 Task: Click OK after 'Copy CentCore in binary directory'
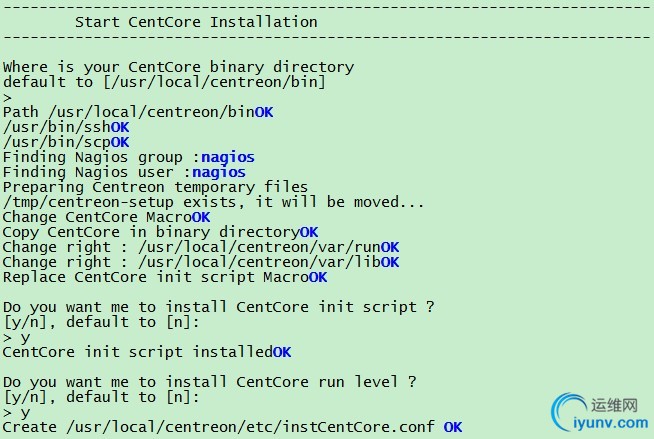(309, 232)
